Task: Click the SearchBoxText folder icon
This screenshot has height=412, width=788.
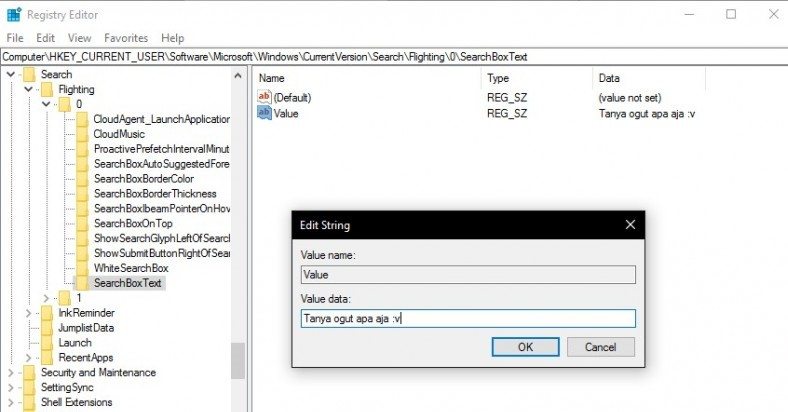Action: point(82,283)
